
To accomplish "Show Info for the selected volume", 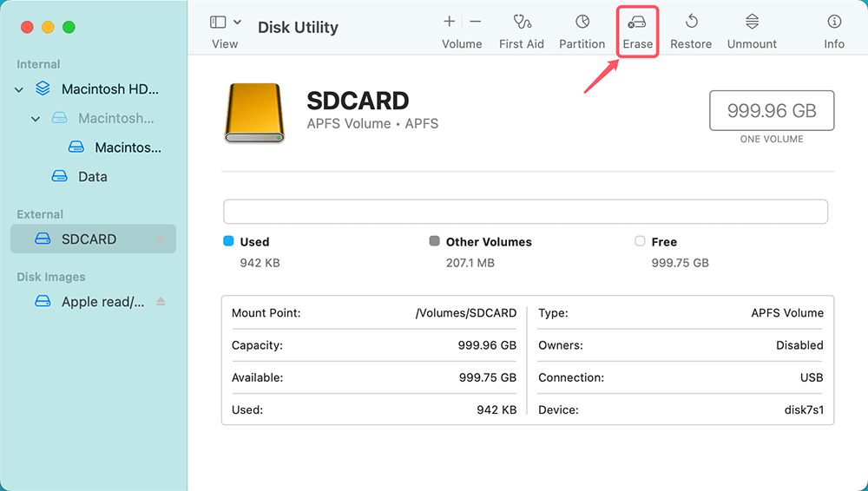I will 833,23.
